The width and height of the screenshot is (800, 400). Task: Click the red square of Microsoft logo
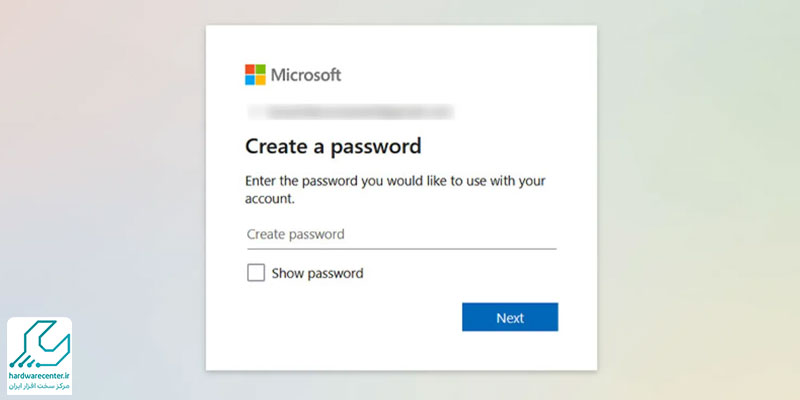250,69
